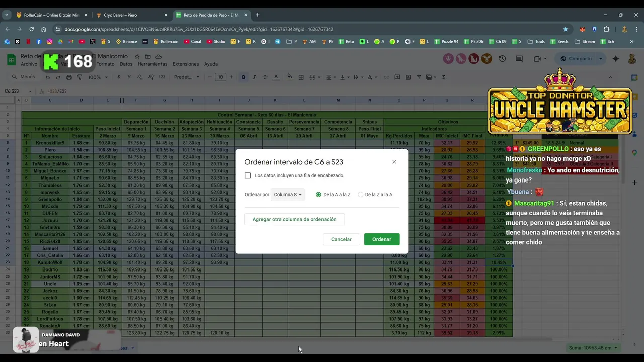This screenshot has height=362, width=644.
Task: Open the Archivo menu
Action: 29,64
